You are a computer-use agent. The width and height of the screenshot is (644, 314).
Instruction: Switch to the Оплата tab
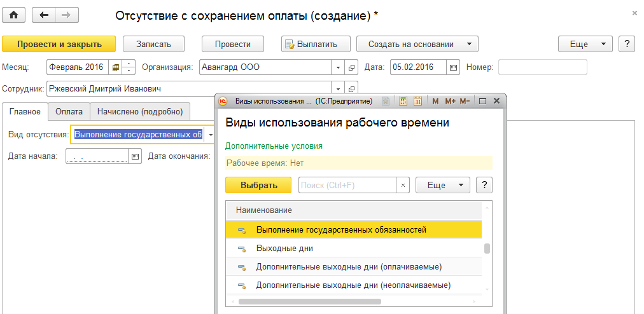(x=69, y=112)
